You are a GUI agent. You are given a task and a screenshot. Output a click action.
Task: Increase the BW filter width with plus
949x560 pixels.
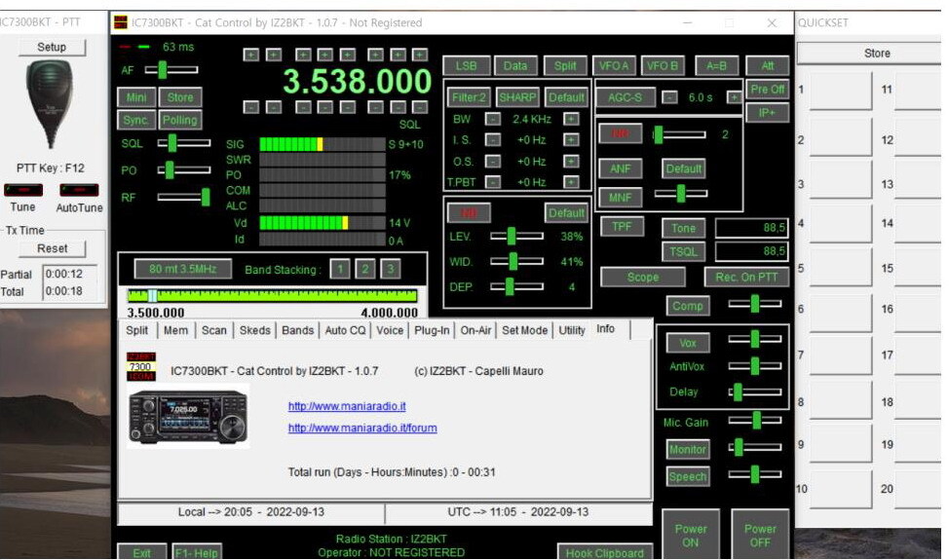tap(571, 119)
